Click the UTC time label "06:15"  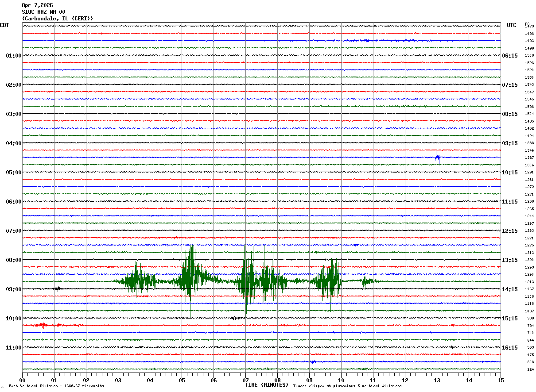(510, 56)
